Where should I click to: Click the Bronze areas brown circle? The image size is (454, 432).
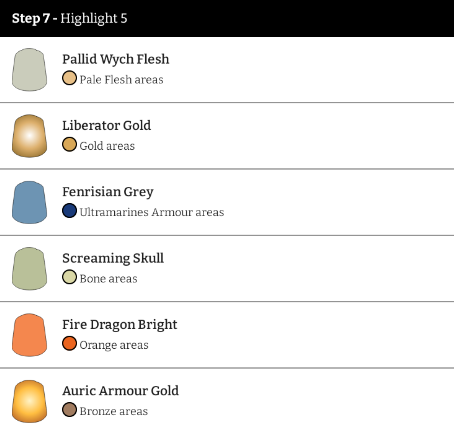[x=69, y=410]
